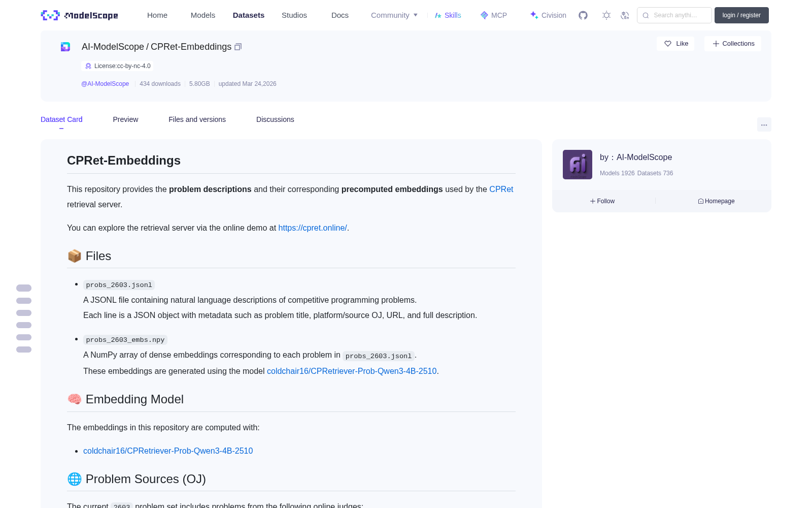The width and height of the screenshot is (812, 508).
Task: Click the Problem Sources (OJ) heading
Action: (x=137, y=479)
